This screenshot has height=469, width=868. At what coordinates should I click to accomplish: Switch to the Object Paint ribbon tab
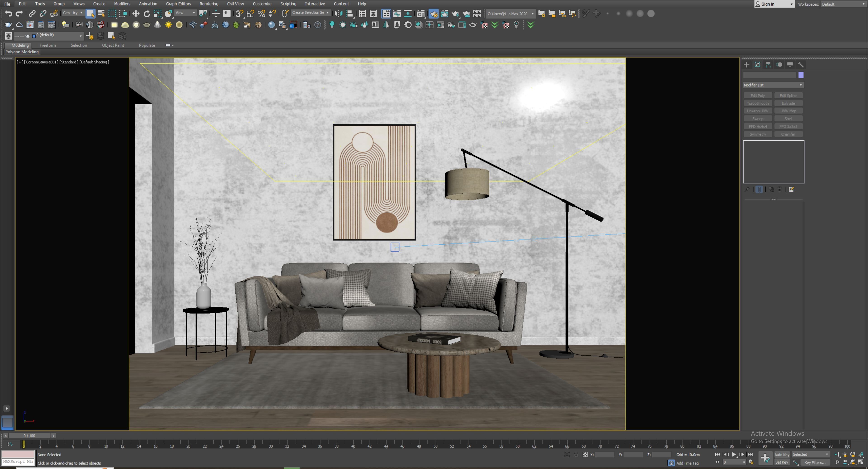(x=113, y=45)
